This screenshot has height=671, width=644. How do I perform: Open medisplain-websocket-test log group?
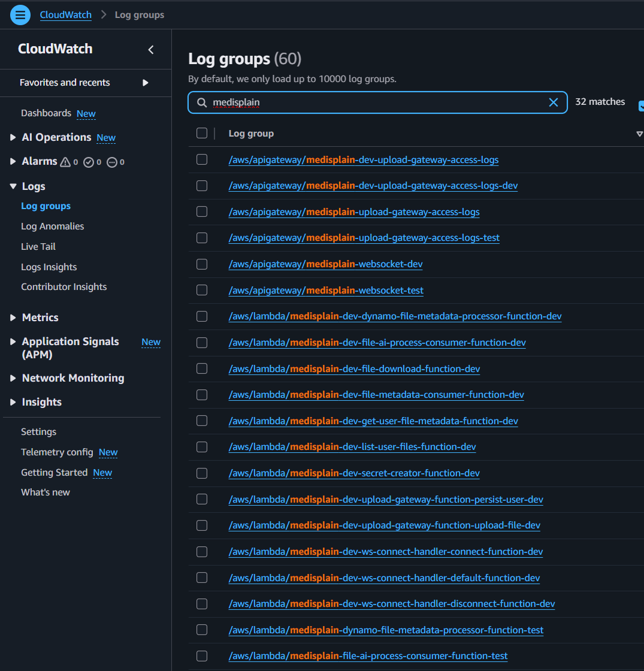[x=326, y=290]
